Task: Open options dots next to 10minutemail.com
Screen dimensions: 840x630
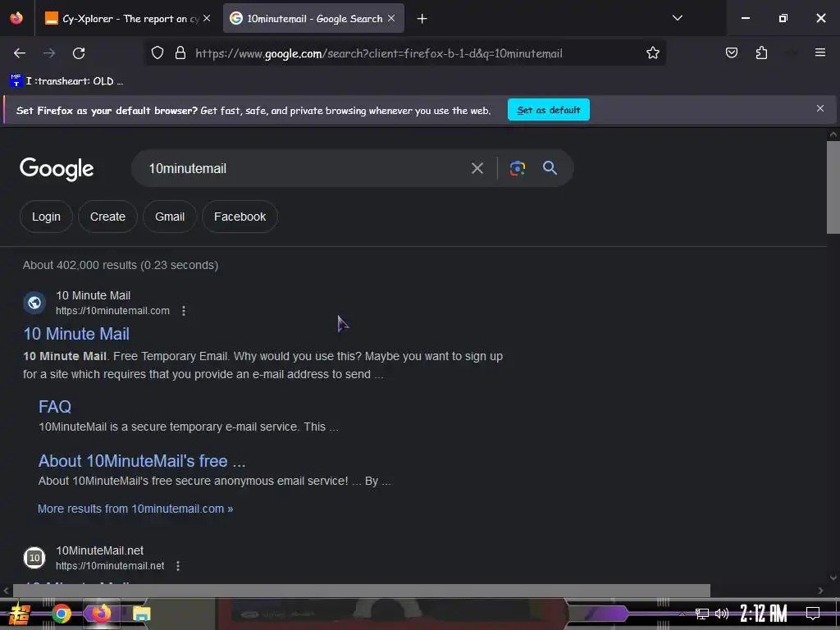Action: [184, 311]
